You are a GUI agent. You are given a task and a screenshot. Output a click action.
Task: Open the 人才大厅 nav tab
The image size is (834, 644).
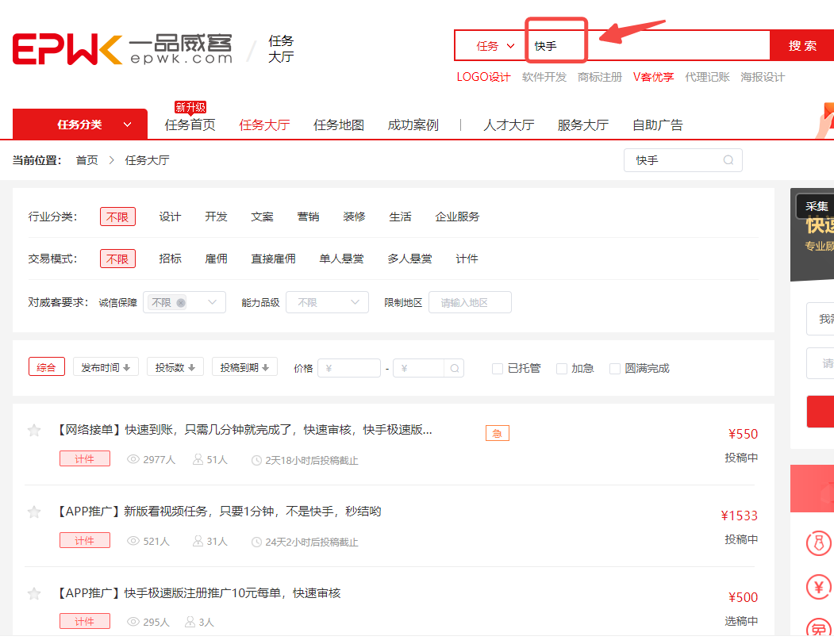[x=509, y=125]
